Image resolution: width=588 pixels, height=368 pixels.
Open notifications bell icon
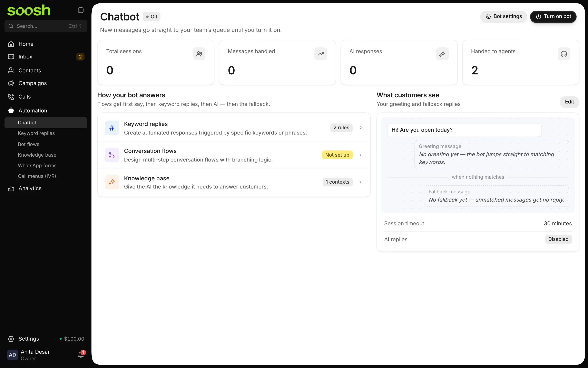[81, 355]
